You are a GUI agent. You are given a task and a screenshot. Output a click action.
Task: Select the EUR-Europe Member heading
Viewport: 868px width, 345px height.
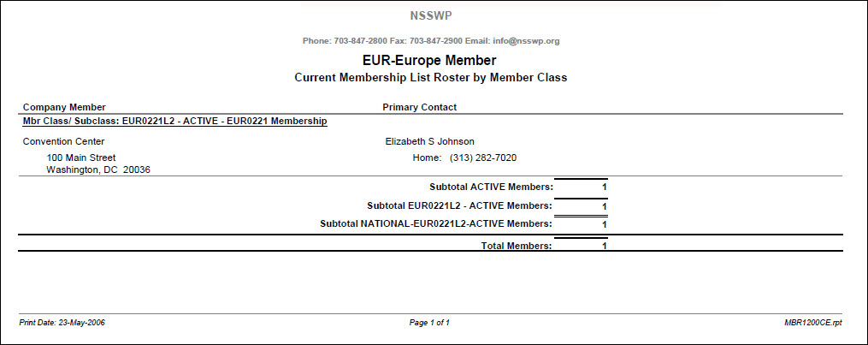(429, 61)
